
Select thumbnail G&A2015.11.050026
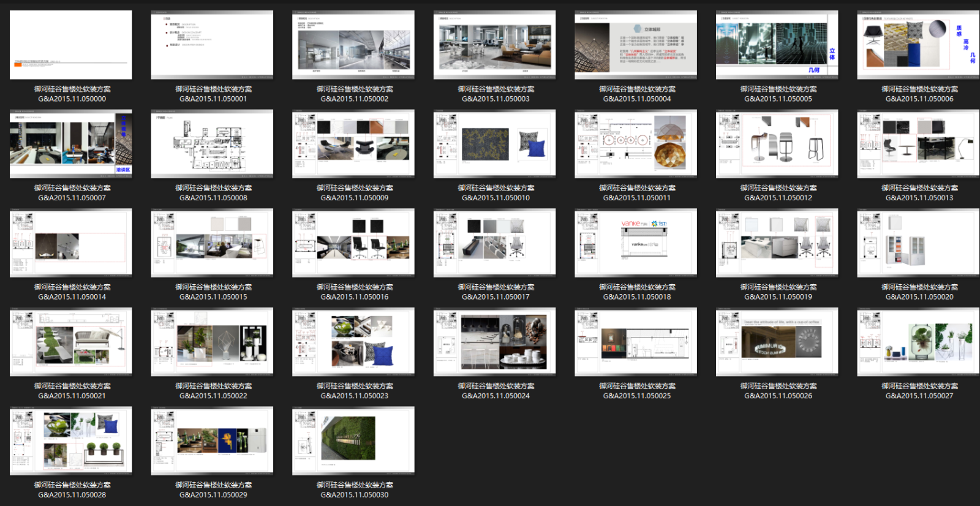coord(777,342)
